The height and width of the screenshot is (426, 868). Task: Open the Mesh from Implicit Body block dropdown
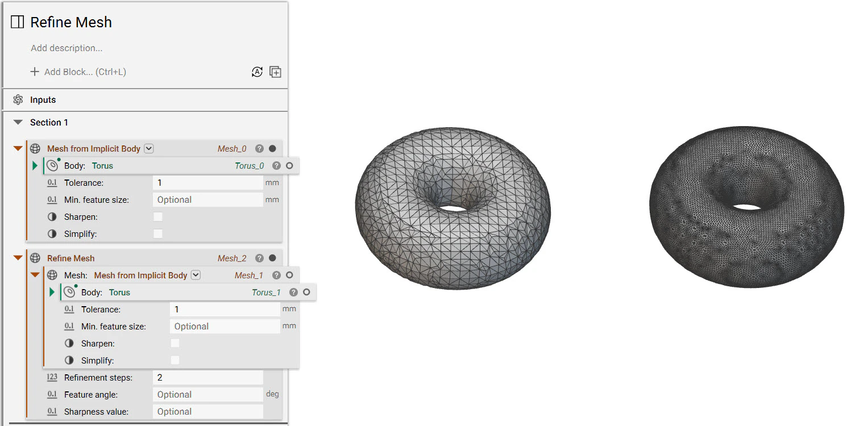click(148, 148)
